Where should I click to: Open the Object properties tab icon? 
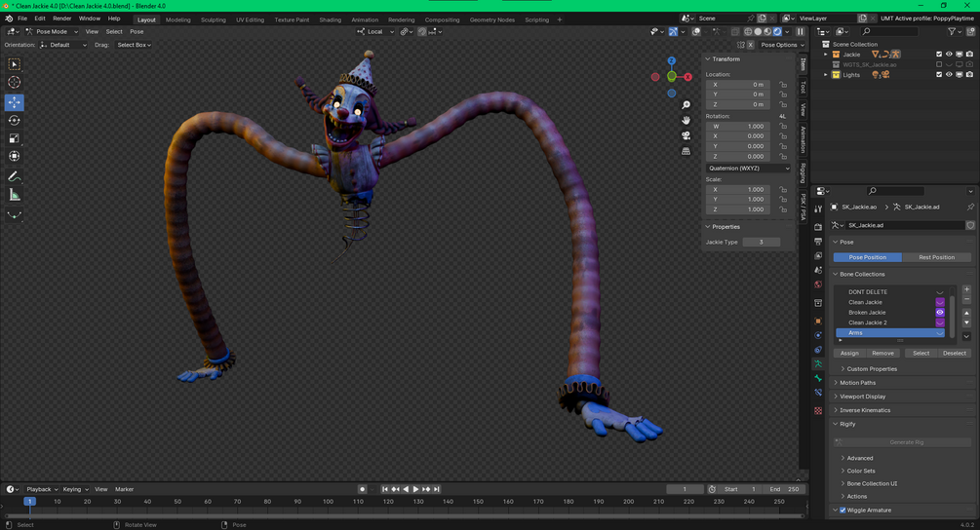pyautogui.click(x=818, y=321)
